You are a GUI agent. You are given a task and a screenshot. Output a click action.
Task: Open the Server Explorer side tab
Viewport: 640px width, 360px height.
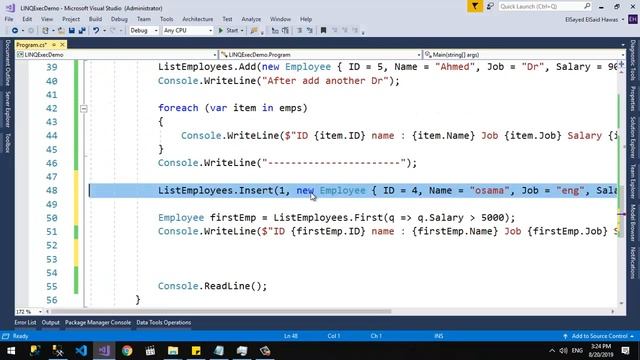7,109
